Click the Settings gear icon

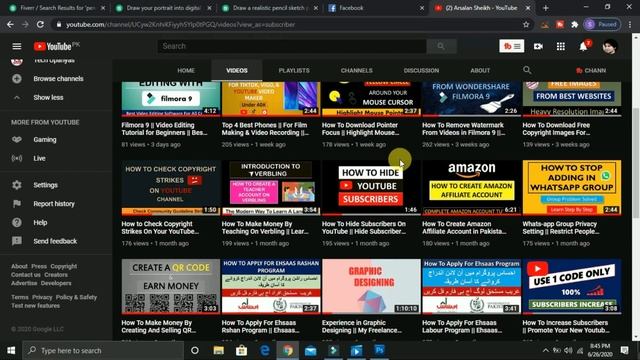pos(17,185)
